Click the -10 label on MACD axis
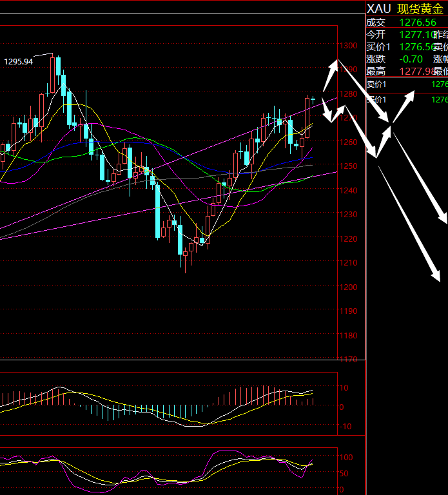Viewport: 448px width, 495px height. [x=346, y=427]
